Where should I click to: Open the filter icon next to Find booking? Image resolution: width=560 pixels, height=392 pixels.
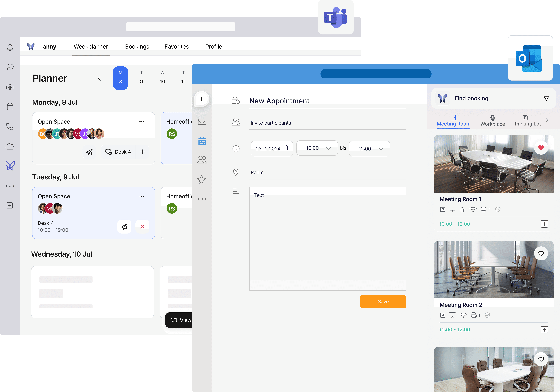click(x=546, y=98)
